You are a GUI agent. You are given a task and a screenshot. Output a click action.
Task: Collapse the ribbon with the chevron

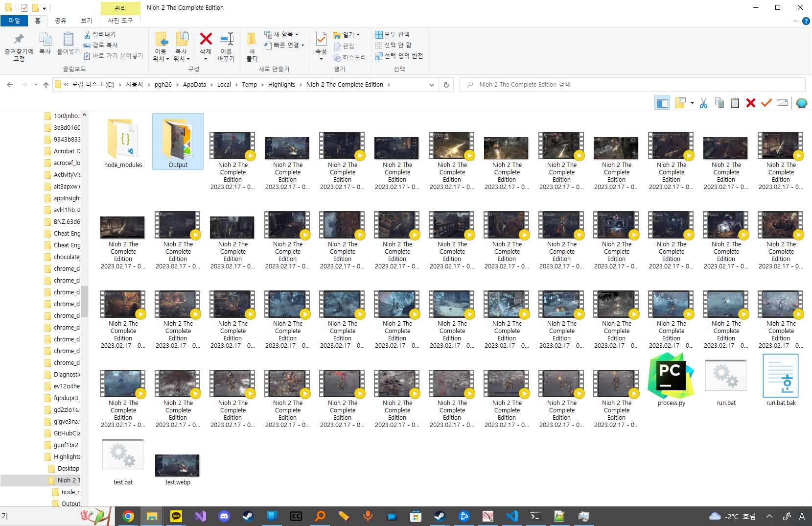[795, 21]
